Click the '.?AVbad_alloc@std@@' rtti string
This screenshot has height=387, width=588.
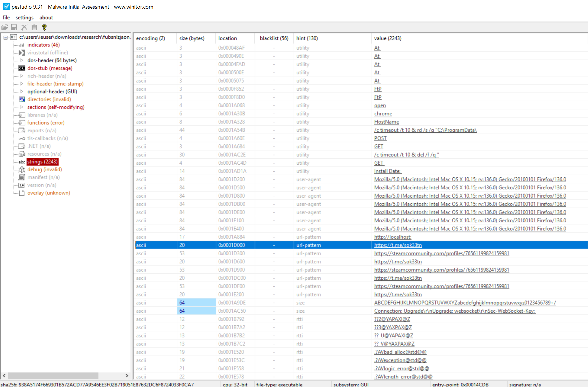coord(400,352)
